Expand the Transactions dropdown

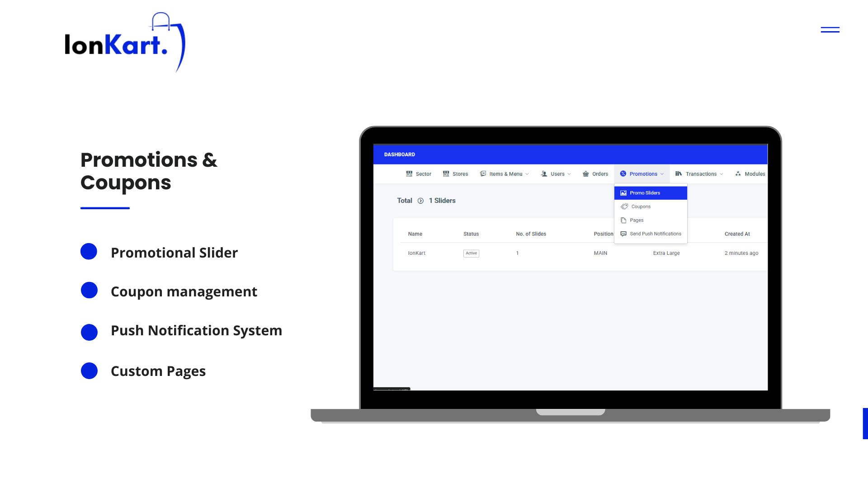click(x=700, y=174)
